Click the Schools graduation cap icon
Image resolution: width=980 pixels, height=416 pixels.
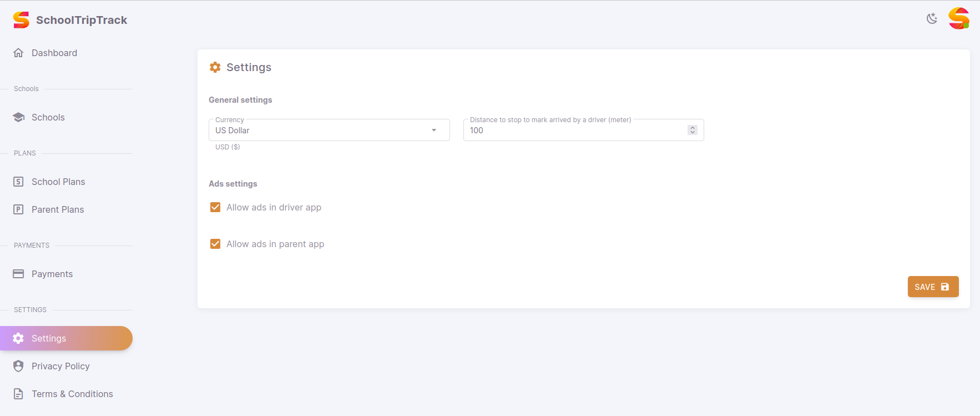click(x=18, y=117)
